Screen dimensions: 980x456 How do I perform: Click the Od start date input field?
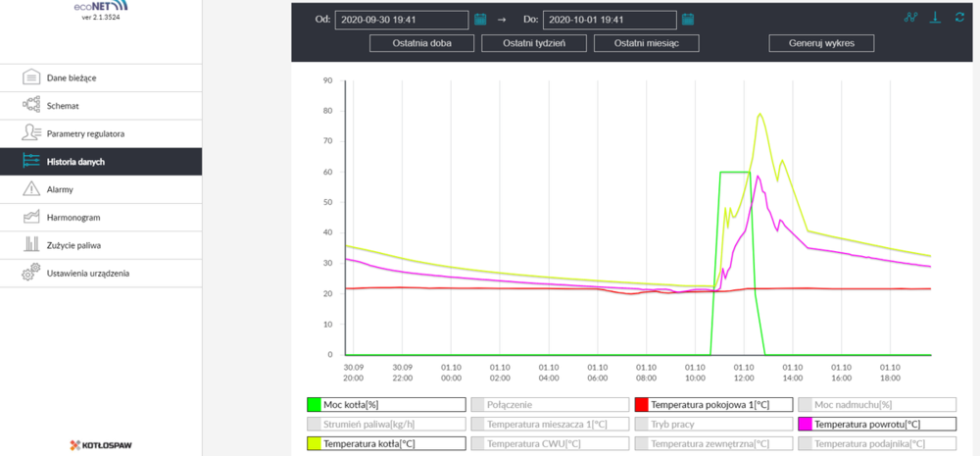click(401, 20)
